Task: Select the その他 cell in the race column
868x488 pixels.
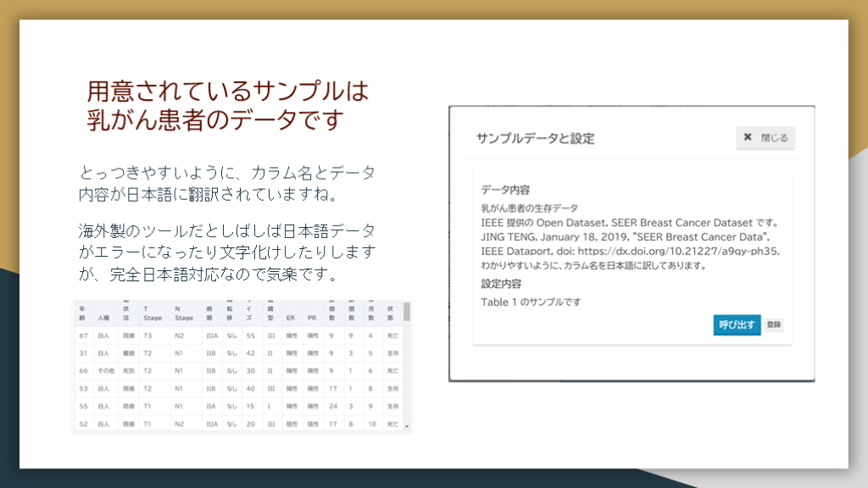Action: [105, 370]
